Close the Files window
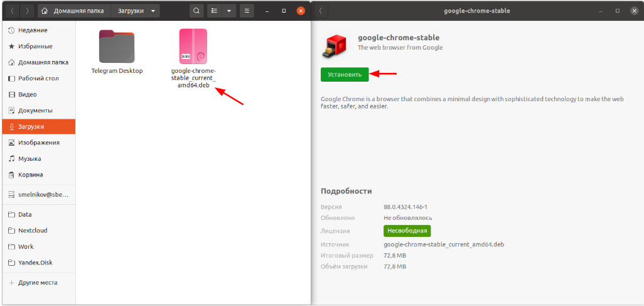The image size is (644, 306). (301, 11)
